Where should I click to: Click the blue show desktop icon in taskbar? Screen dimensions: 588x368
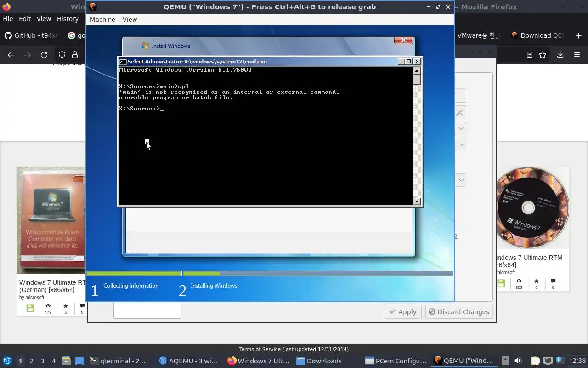click(x=79, y=361)
